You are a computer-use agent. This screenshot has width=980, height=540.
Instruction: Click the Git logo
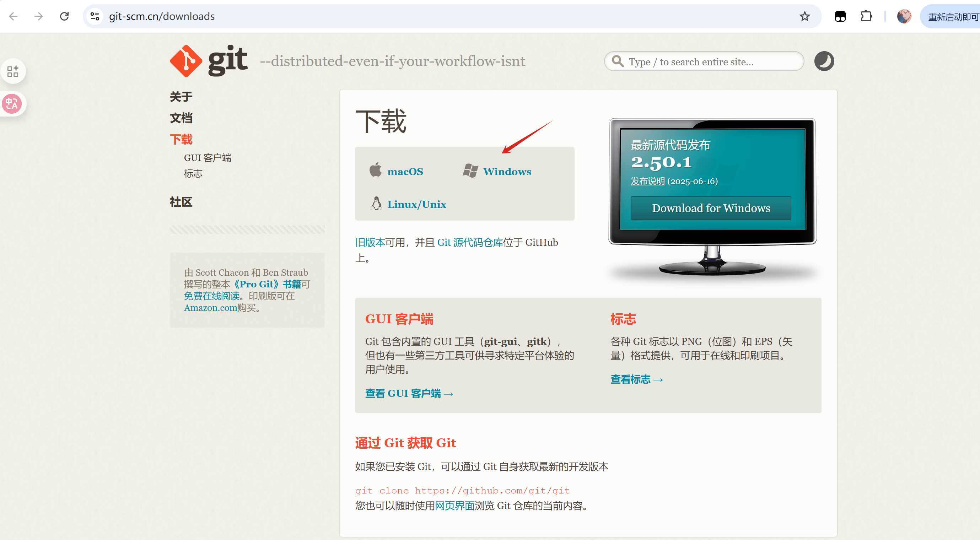(186, 60)
